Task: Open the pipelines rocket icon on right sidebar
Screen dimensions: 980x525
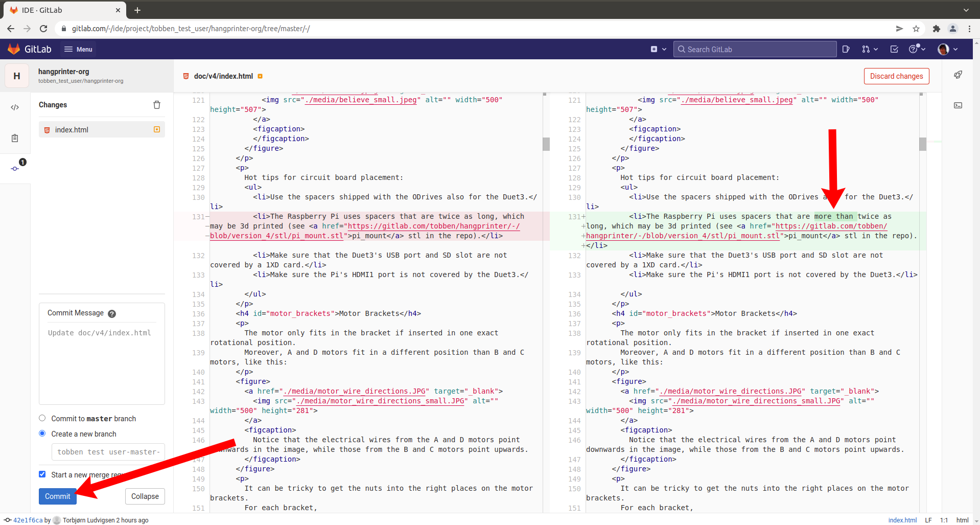Action: [x=958, y=75]
